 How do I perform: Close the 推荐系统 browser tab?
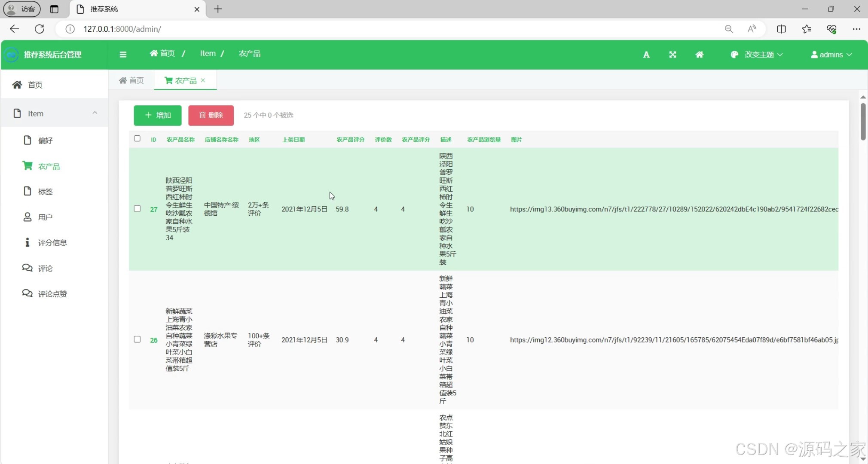click(x=197, y=9)
